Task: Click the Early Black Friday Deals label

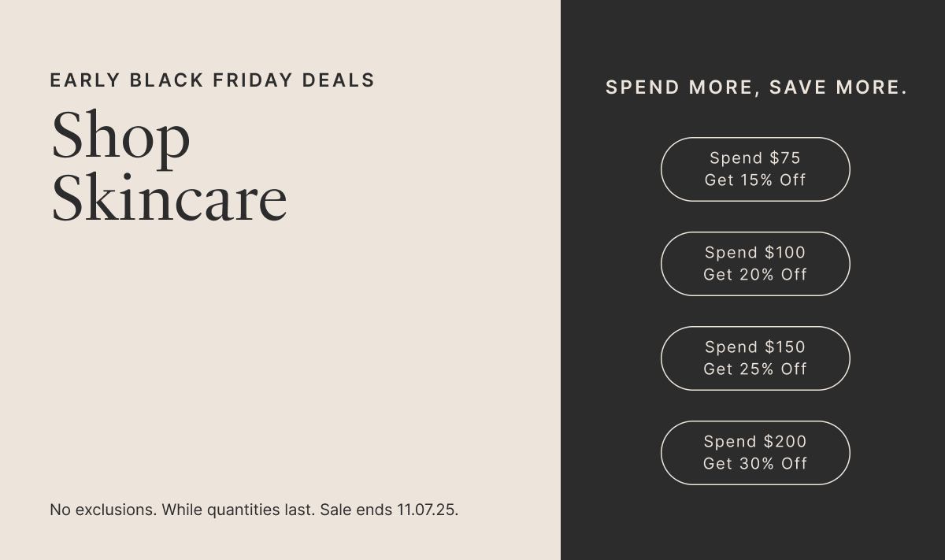Action: coord(213,80)
